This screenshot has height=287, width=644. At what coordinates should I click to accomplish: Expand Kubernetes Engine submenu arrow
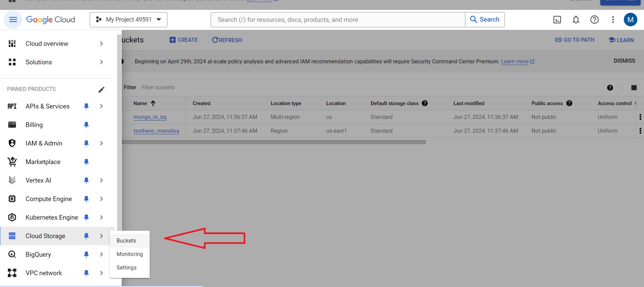click(101, 217)
